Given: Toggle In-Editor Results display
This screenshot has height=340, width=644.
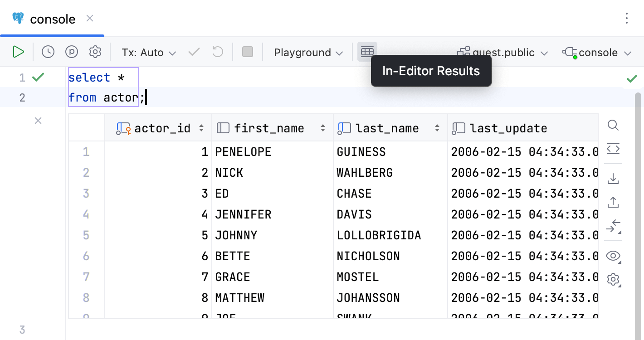Looking at the screenshot, I should (x=367, y=52).
